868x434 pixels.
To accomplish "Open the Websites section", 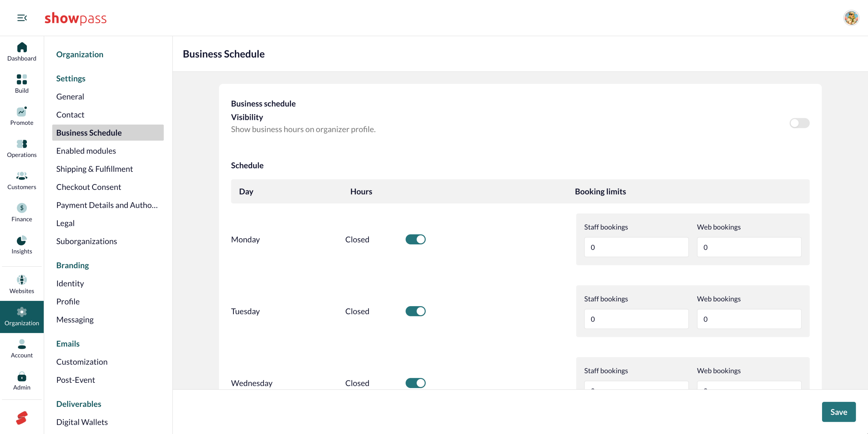I will [x=22, y=284].
